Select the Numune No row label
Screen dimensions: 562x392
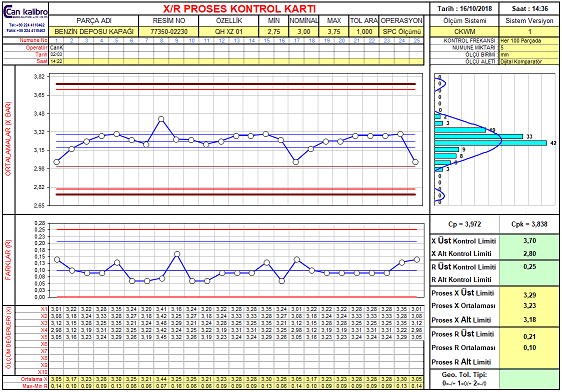click(x=33, y=40)
